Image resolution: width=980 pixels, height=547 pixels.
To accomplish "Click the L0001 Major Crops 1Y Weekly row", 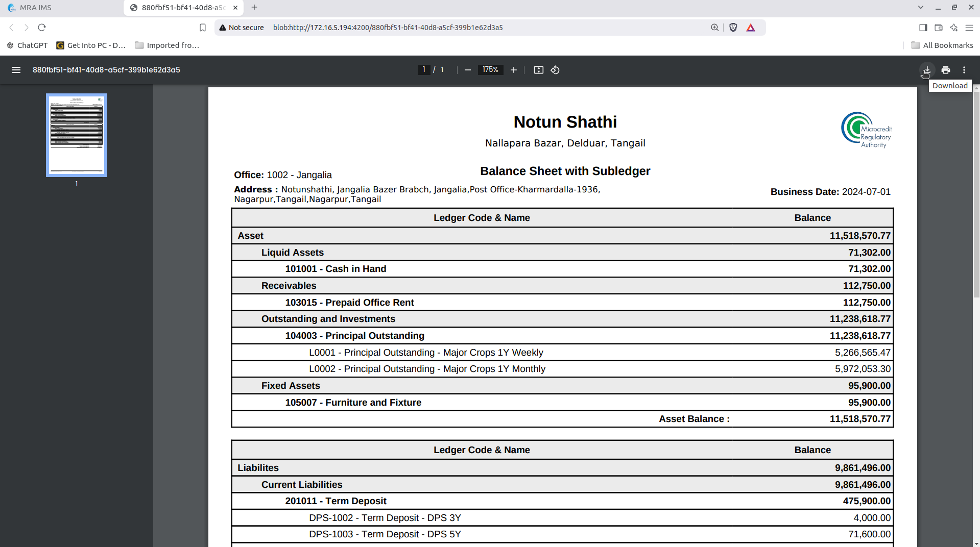I will [562, 353].
